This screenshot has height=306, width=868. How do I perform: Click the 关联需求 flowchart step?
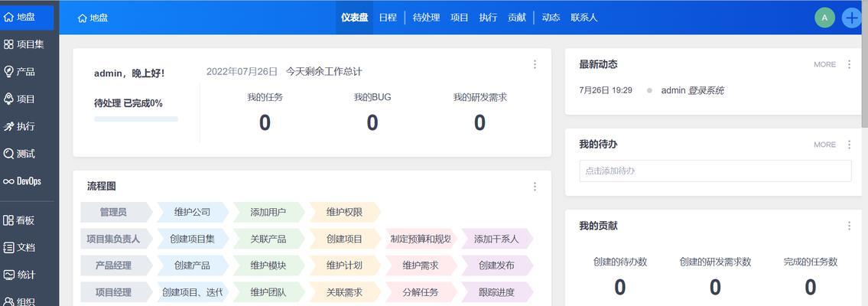tap(344, 292)
